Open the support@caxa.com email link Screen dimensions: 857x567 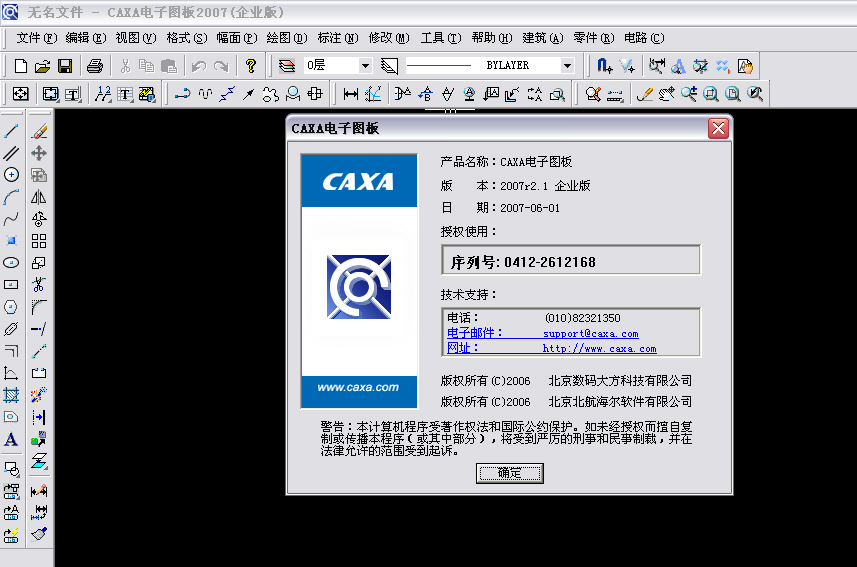coord(590,334)
